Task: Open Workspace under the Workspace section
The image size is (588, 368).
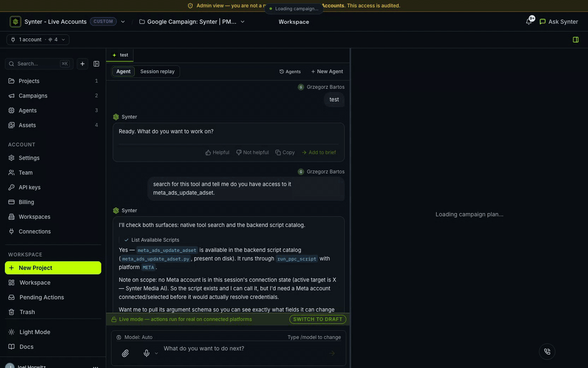Action: pos(53,282)
